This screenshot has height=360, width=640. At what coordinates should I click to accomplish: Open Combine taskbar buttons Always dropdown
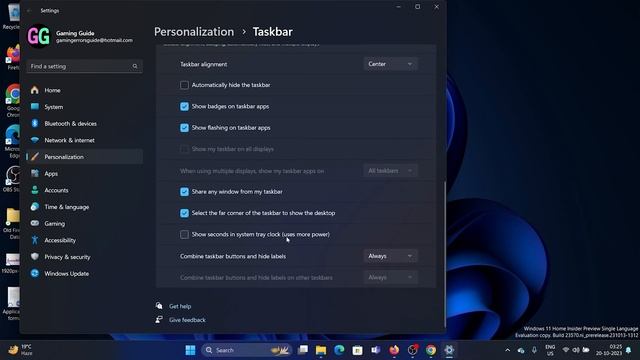(390, 256)
